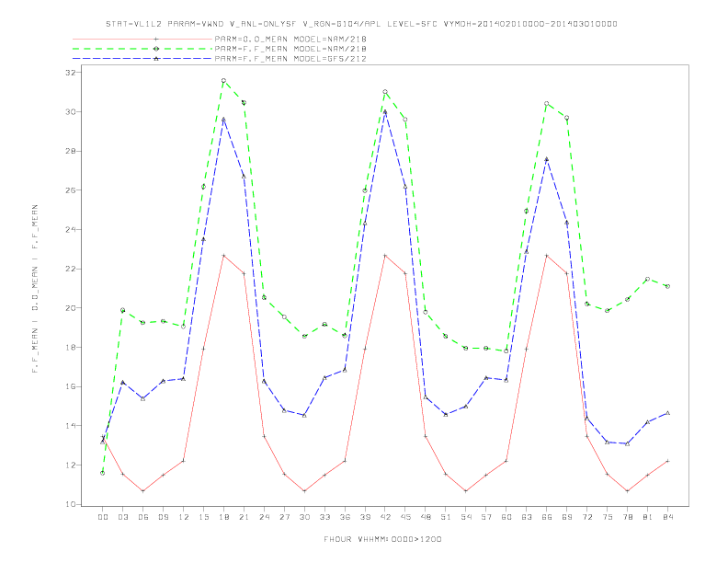Click the vertical y-axis title F.F_MEAN | O.O_MEAN
The image size is (728, 563).
point(35,288)
